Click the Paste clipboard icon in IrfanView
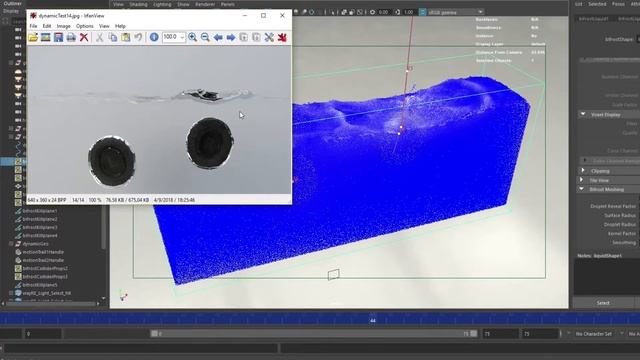640x360 pixels. [x=125, y=38]
